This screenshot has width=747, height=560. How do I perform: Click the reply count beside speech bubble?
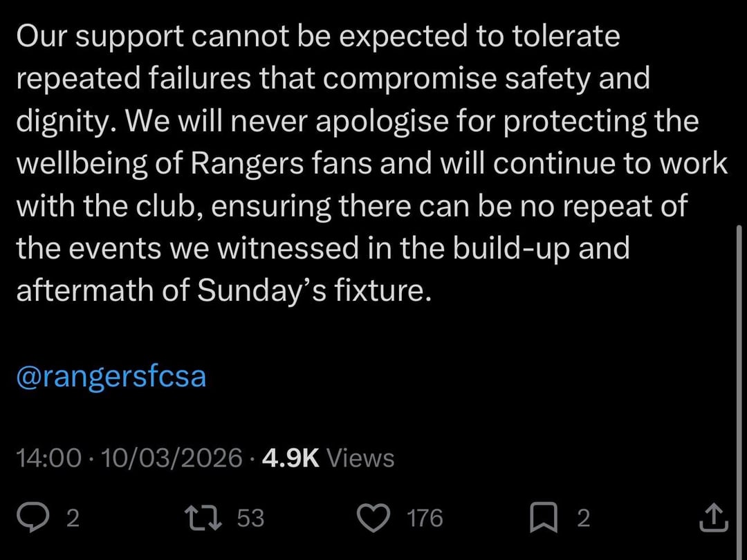point(72,519)
